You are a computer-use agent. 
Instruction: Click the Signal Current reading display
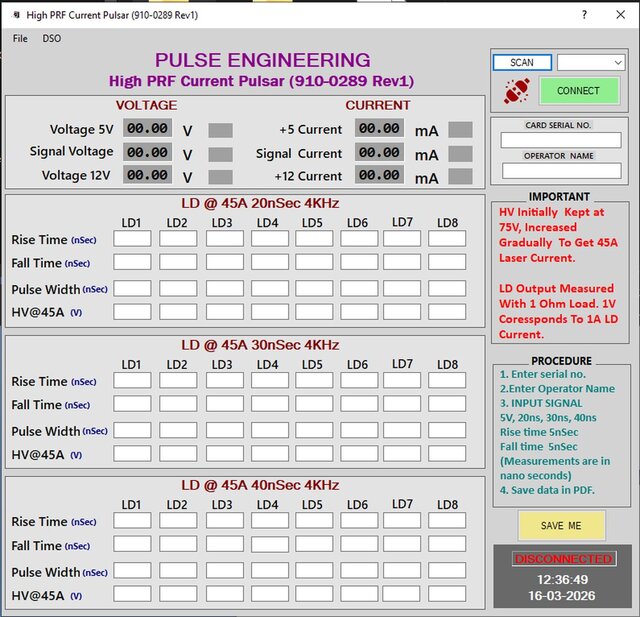379,152
